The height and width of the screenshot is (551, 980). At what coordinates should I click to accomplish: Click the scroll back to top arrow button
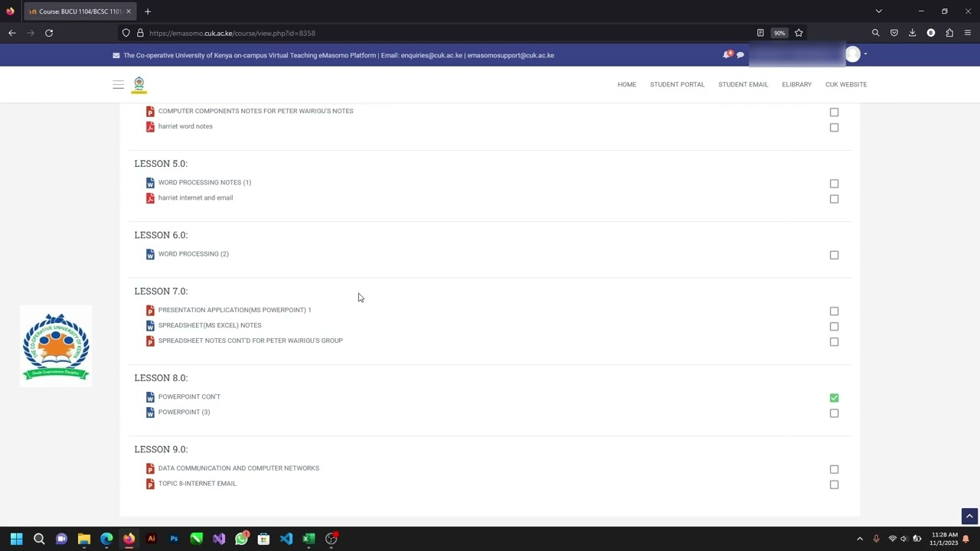coord(969,517)
